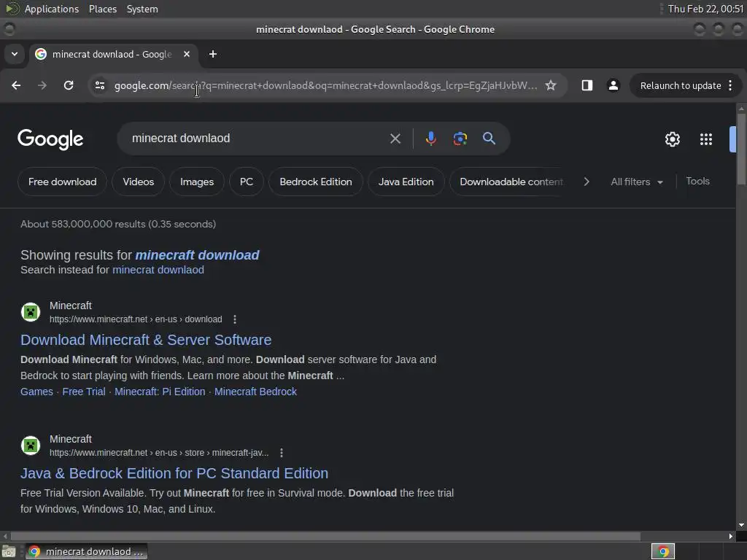Go back using the browser back arrow
This screenshot has width=747, height=560.
[x=16, y=85]
